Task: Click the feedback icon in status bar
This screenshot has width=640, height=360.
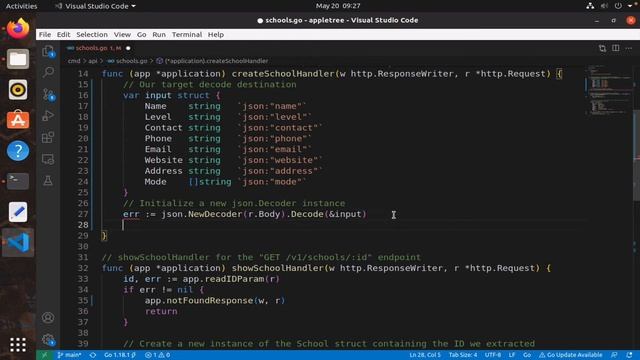Action: point(614,355)
